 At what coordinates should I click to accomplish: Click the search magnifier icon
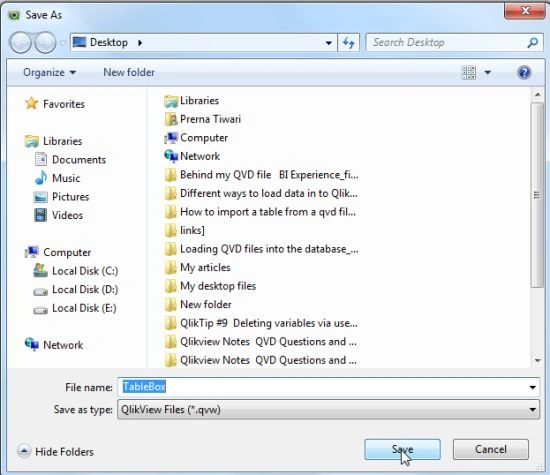coord(533,42)
